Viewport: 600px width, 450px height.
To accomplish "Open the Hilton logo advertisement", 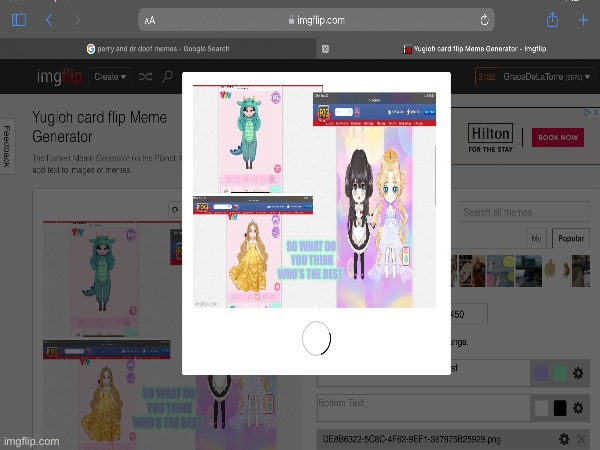I will 490,138.
